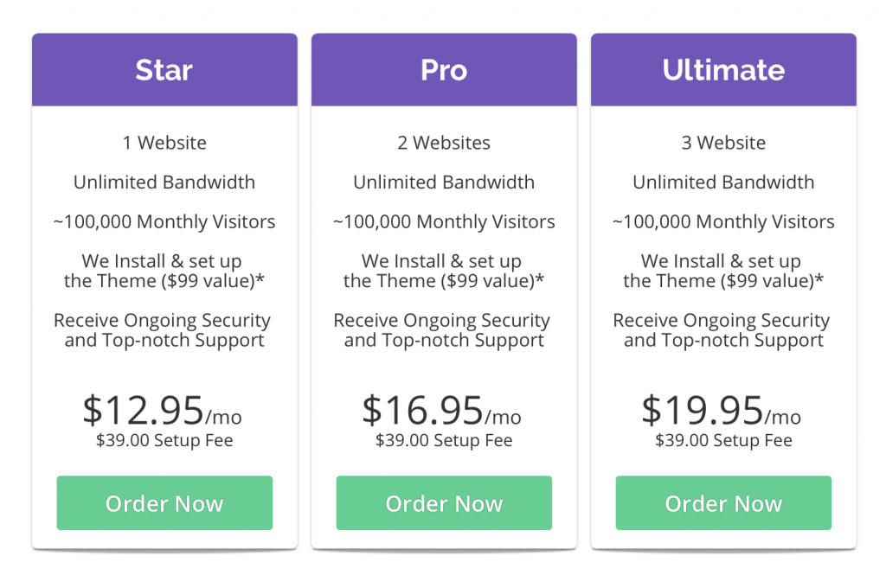Click the '1 Website' feature text

click(x=164, y=143)
